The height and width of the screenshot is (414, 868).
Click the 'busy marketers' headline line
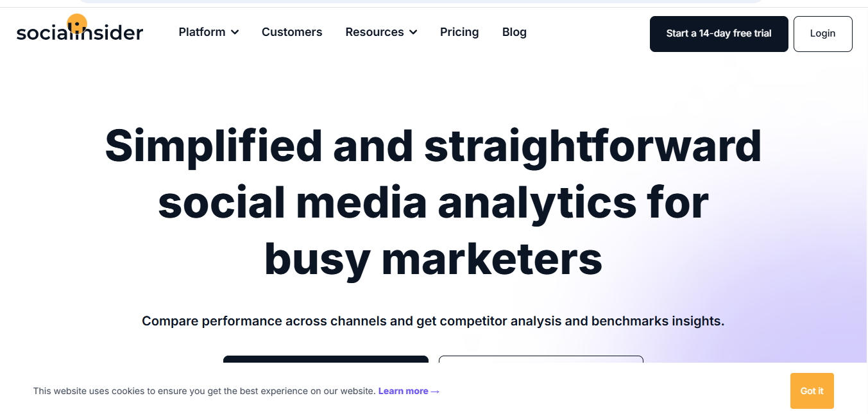click(x=433, y=259)
